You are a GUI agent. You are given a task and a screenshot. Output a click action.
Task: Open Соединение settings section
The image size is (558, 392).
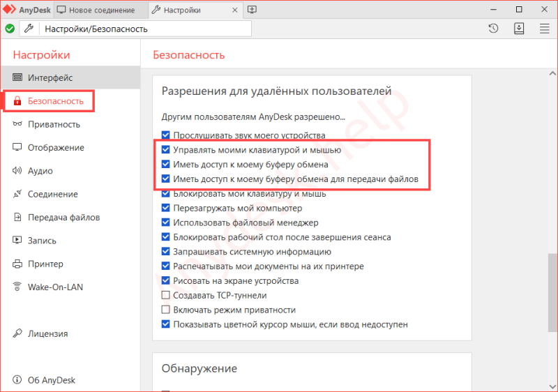point(71,194)
